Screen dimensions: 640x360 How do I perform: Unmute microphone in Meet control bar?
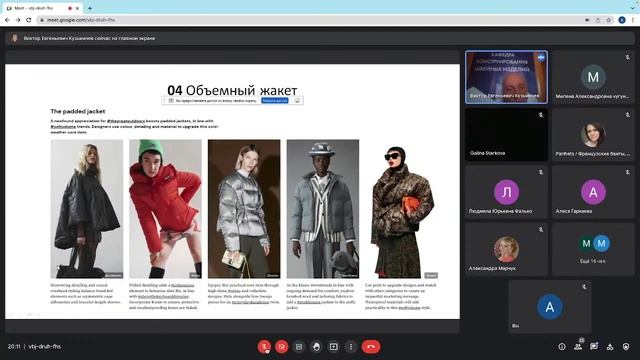(264, 347)
